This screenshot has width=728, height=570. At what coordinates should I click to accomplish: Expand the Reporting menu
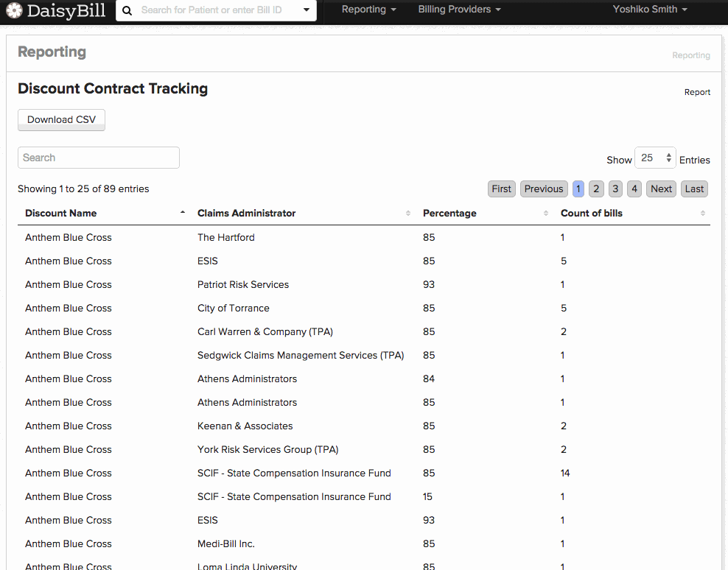368,10
